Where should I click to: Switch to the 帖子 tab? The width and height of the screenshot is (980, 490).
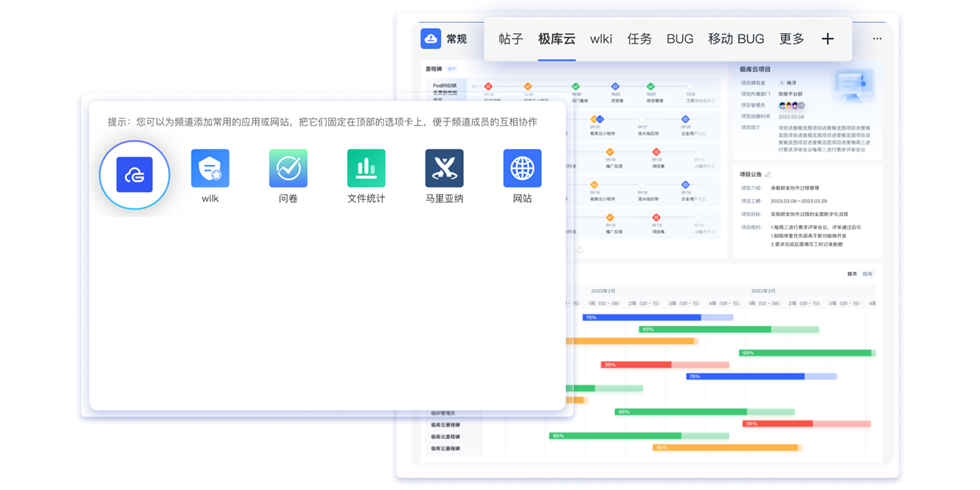(510, 39)
